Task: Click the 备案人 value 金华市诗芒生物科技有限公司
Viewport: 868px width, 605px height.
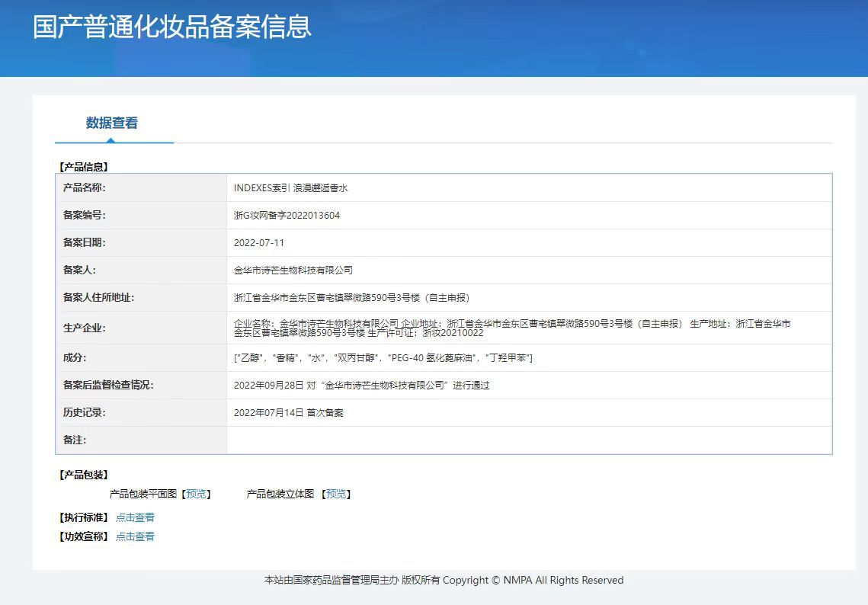Action: [x=293, y=270]
